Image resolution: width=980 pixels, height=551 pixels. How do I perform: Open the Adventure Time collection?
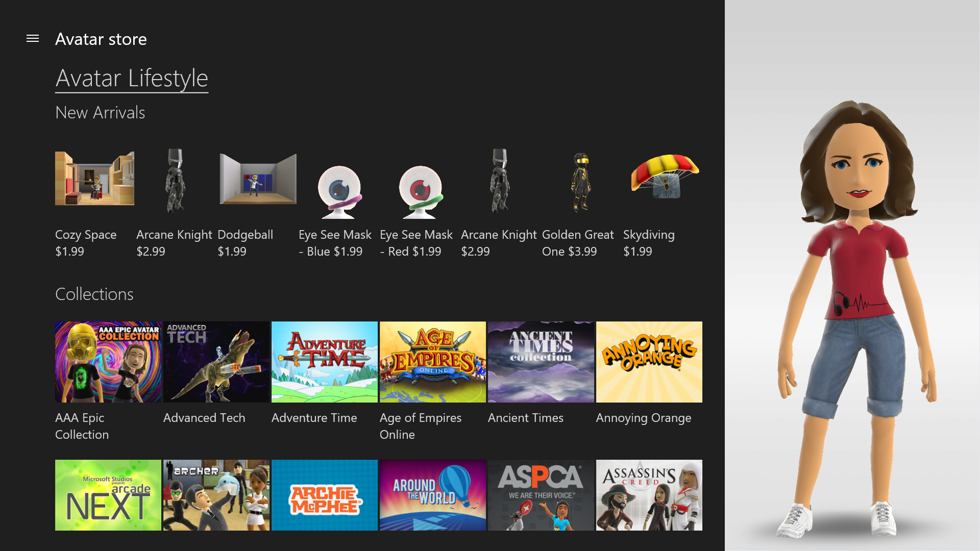(324, 362)
